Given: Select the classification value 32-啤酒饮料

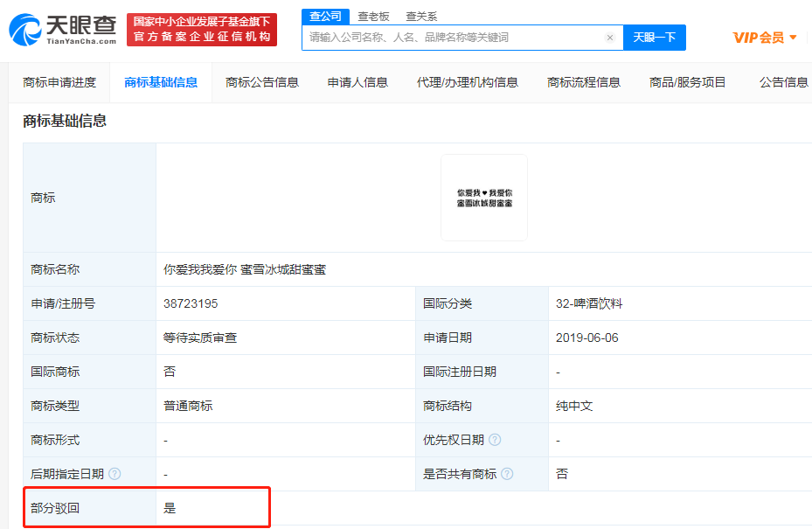Looking at the screenshot, I should coord(589,303).
